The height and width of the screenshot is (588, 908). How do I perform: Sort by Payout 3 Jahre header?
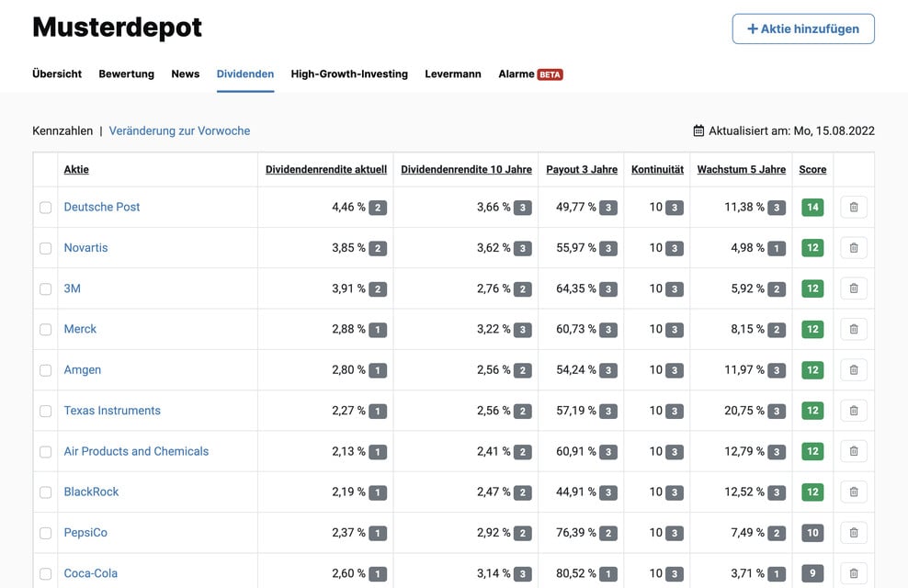point(582,170)
